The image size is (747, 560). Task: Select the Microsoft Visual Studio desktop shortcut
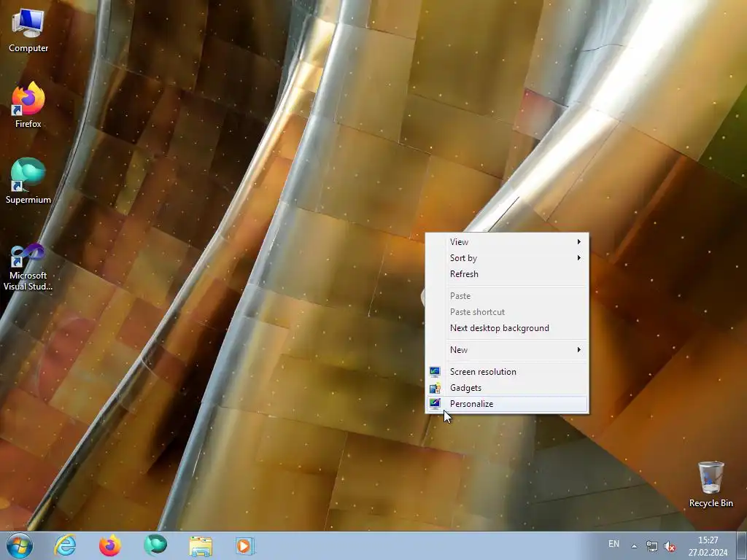[28, 267]
